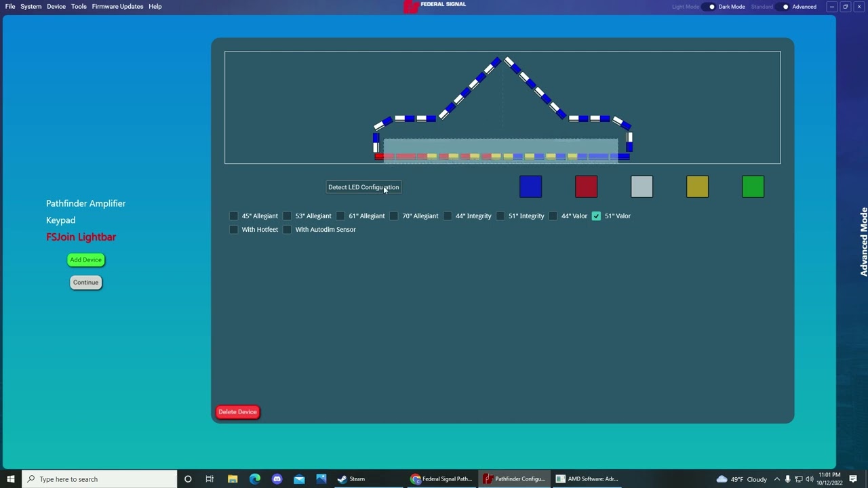Screen dimensions: 868x488
Task: Click the highlighted lightbar LED strip area
Action: tap(500, 150)
